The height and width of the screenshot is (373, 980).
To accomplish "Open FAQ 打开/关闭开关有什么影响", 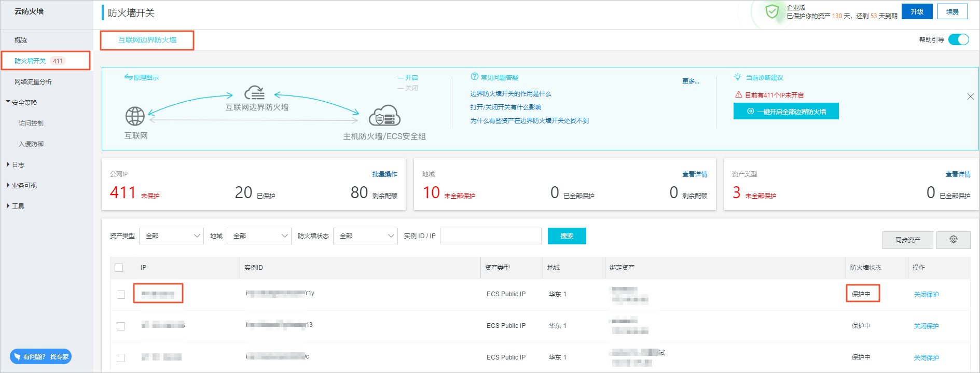I will coord(506,107).
